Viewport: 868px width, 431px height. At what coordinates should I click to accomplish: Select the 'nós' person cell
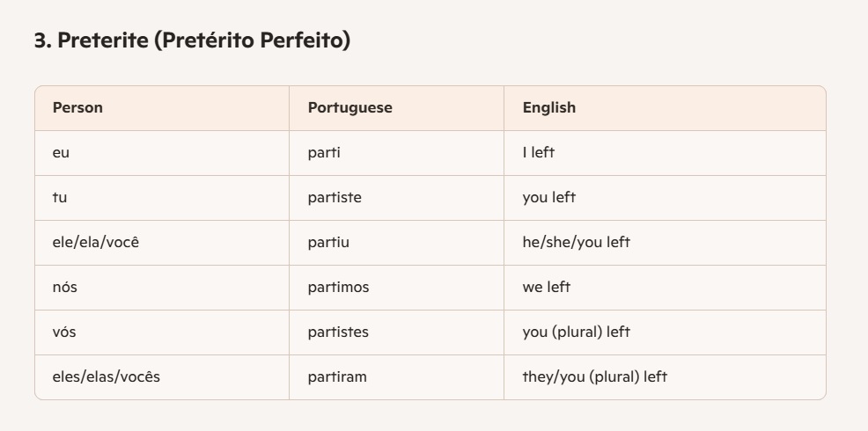click(x=64, y=287)
